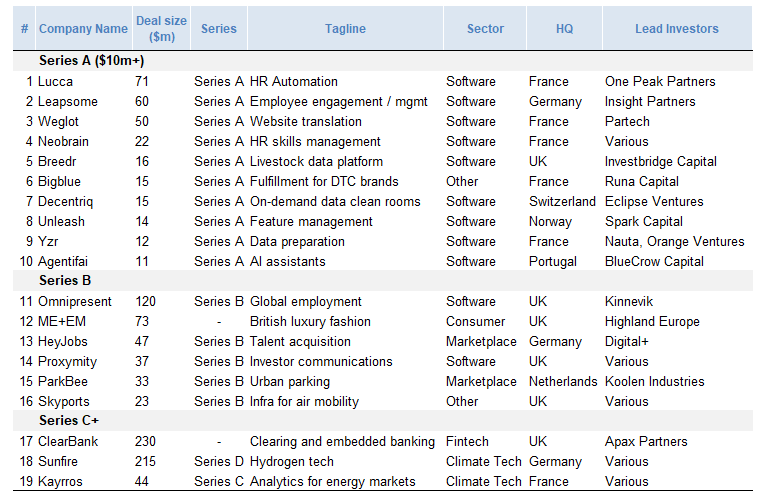Screen dimensions: 757x500
Task: Select the Sector column header
Action: pos(485,29)
